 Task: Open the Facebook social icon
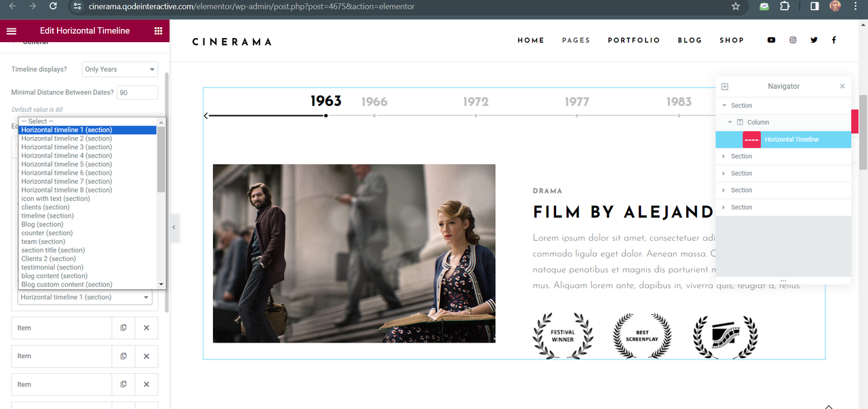click(x=833, y=40)
